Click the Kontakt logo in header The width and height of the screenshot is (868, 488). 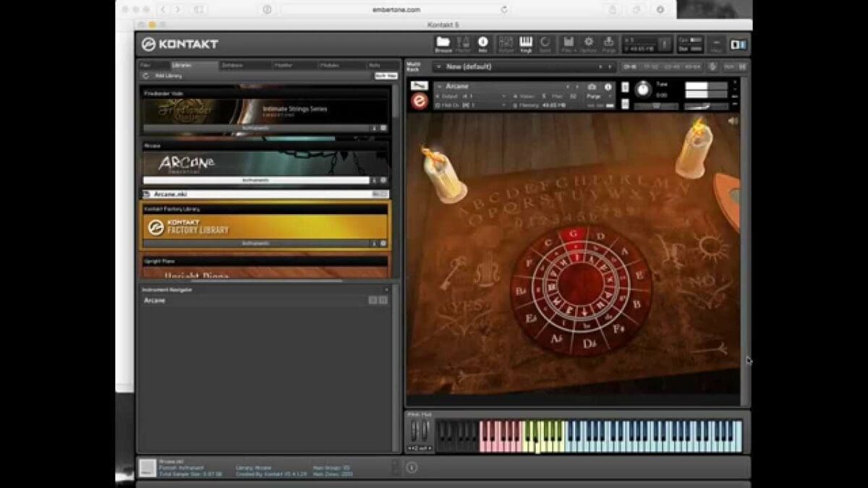coord(180,44)
